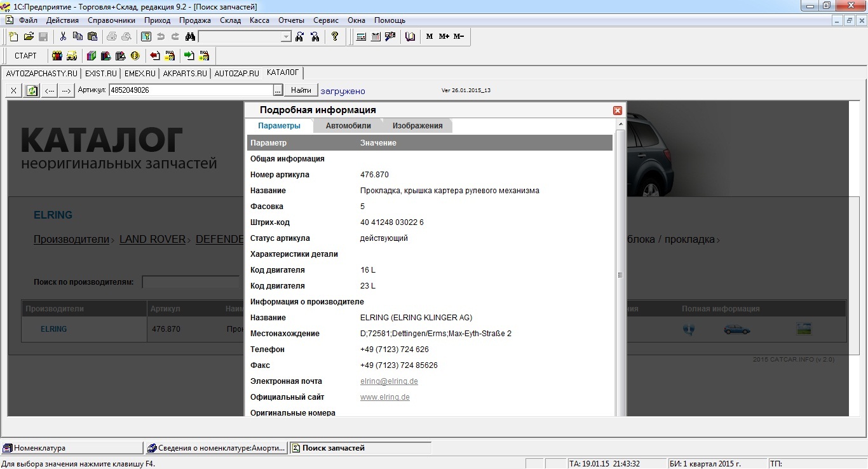The height and width of the screenshot is (469, 868).
Task: Click the Производители breadcrumb link
Action: click(72, 240)
